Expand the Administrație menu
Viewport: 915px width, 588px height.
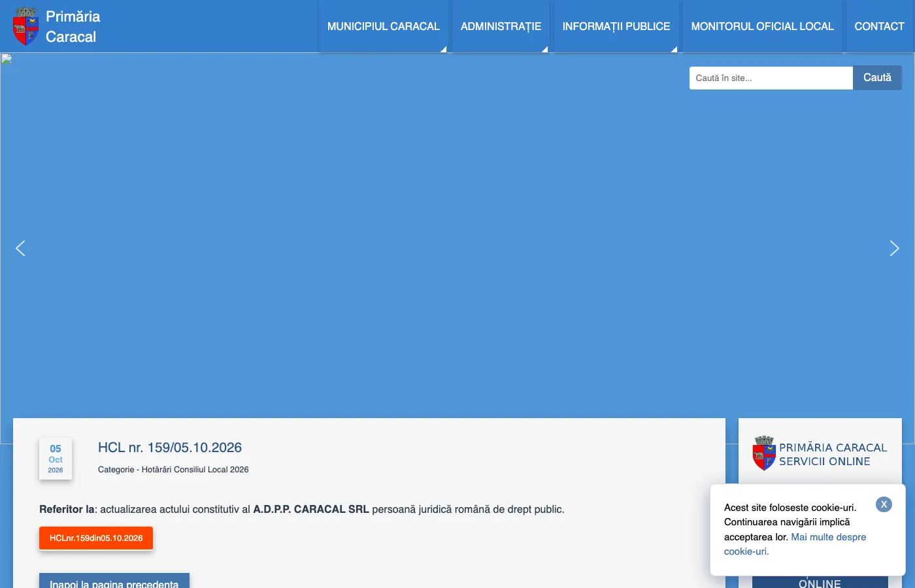click(x=501, y=26)
